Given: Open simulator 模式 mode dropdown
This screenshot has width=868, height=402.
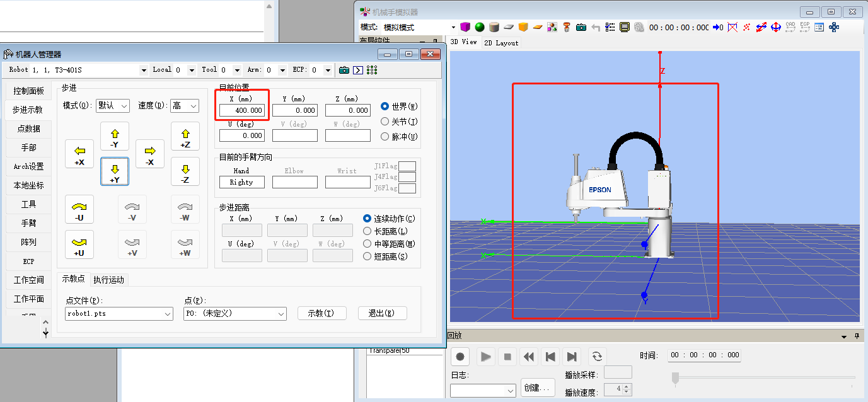Looking at the screenshot, I should tap(453, 27).
